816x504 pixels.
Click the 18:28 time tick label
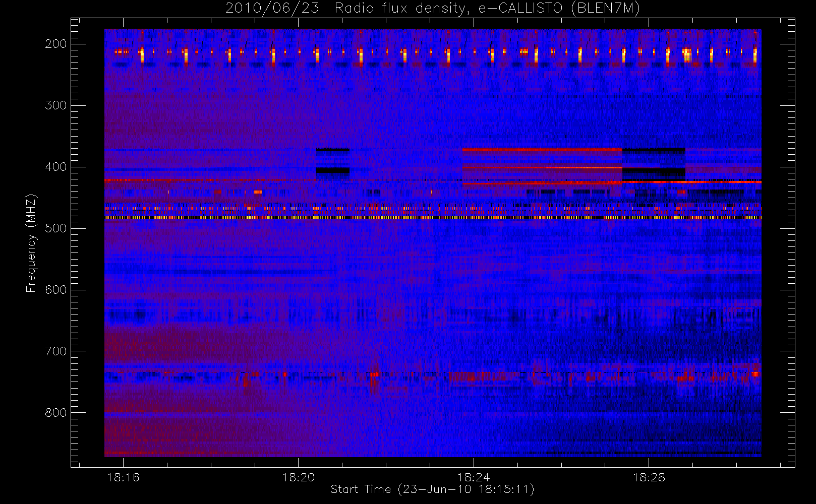click(x=649, y=477)
